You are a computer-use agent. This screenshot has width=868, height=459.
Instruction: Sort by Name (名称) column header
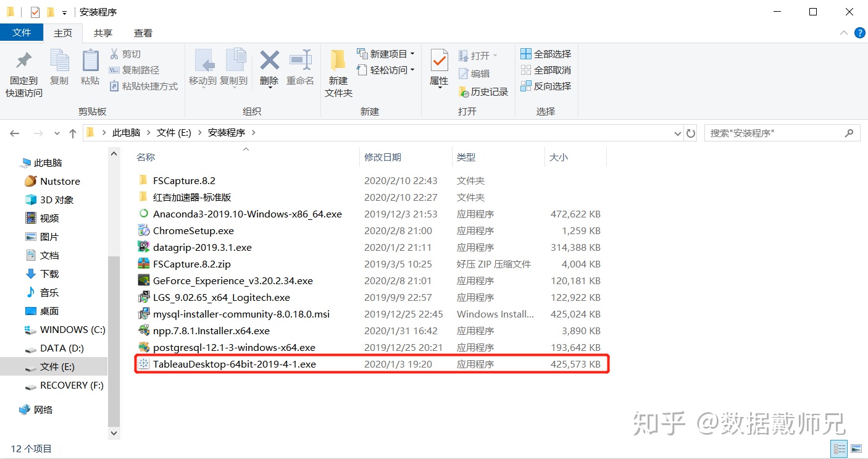(146, 158)
